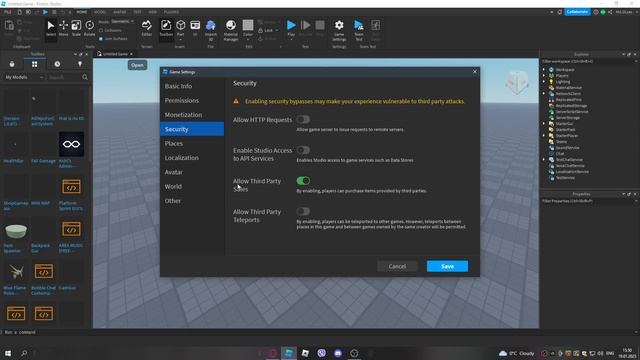Viewport: 640px width, 360px height.
Task: Open Game Settings gear in ribbon
Action: [339, 29]
